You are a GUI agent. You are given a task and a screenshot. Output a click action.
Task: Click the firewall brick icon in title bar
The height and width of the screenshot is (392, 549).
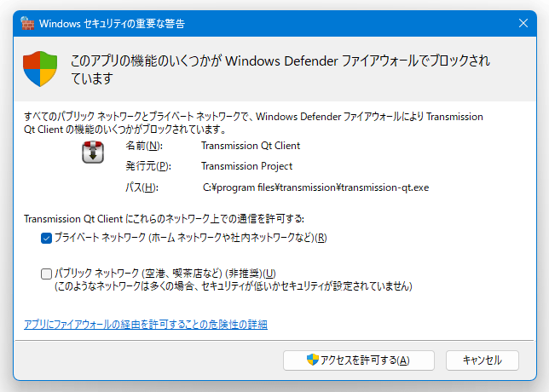coord(27,24)
